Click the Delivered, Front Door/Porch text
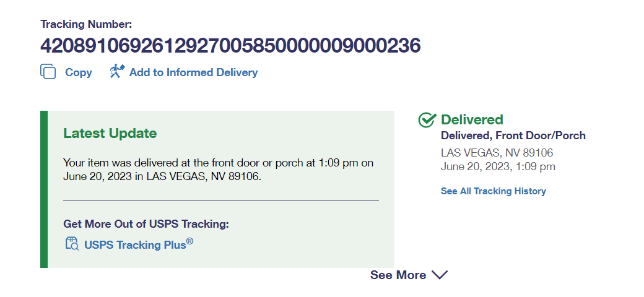This screenshot has width=644, height=297. (513, 136)
